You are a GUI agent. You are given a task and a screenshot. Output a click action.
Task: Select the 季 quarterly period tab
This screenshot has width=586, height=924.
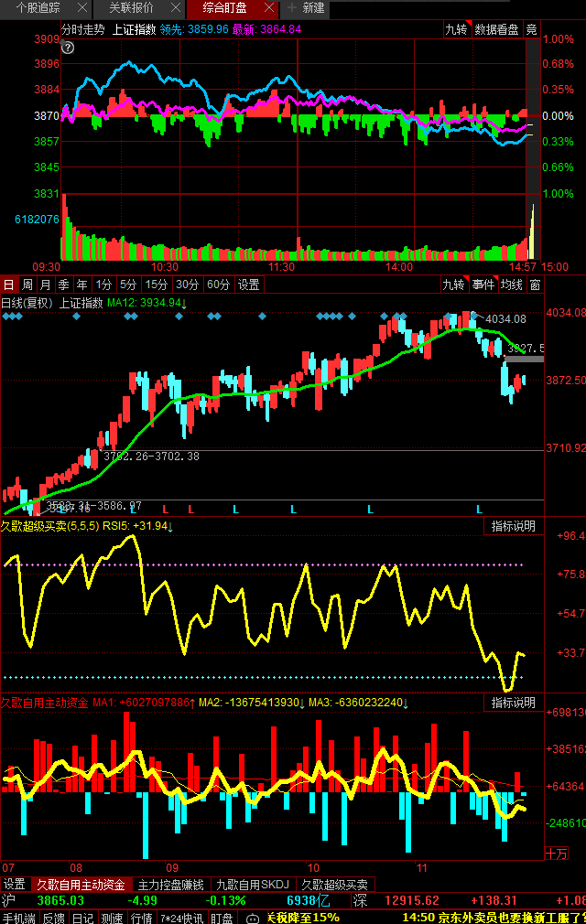(x=64, y=285)
